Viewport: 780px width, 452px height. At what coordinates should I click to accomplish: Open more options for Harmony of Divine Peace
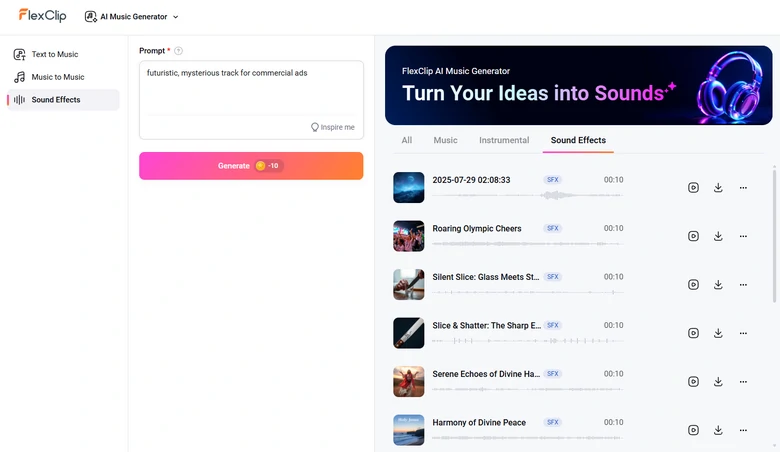pyautogui.click(x=743, y=430)
